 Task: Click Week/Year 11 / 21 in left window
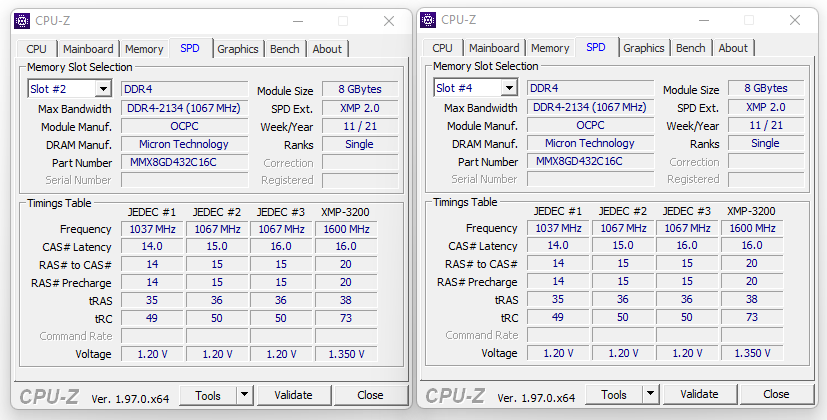coord(360,126)
